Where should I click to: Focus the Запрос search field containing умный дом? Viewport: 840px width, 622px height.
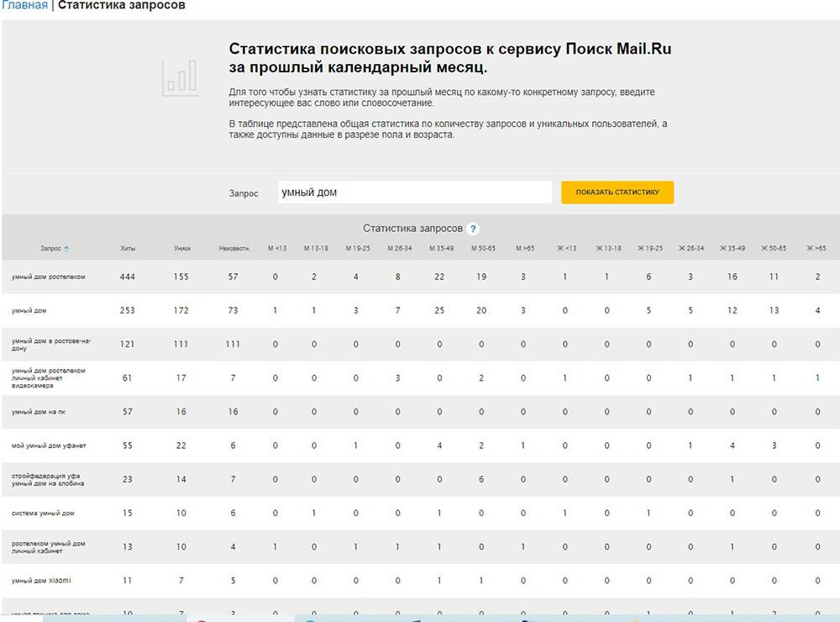coord(415,192)
